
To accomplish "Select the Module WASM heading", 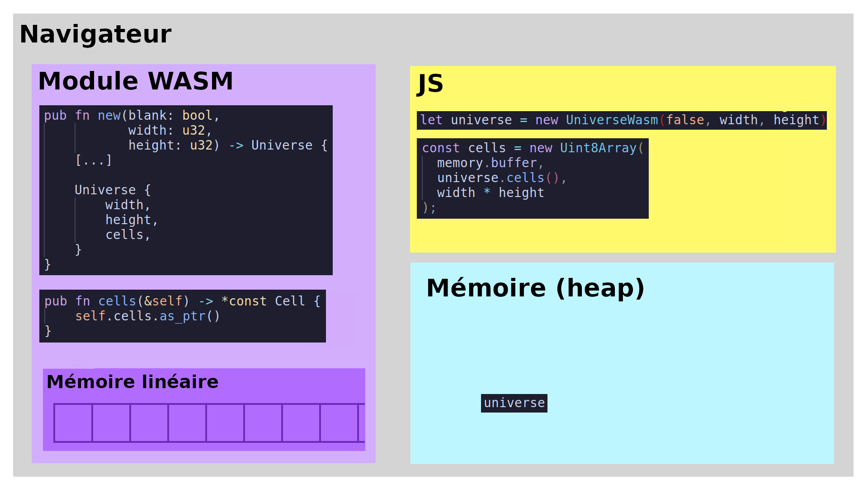I will [136, 81].
